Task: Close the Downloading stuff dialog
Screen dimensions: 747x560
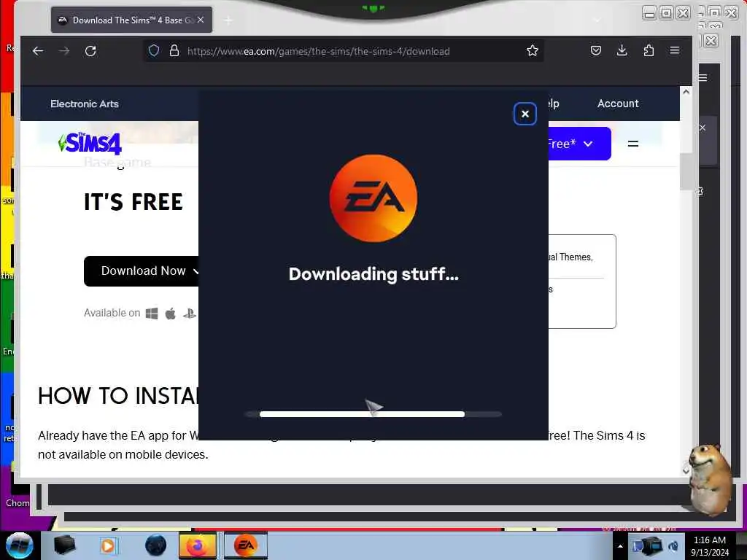Action: [x=525, y=114]
